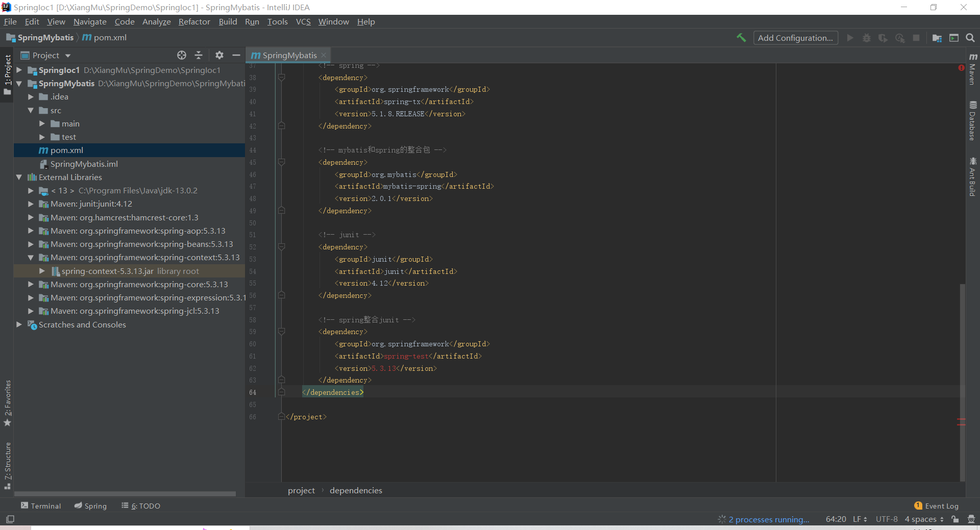
Task: Collapse the SpringMybatis module
Action: click(19, 84)
